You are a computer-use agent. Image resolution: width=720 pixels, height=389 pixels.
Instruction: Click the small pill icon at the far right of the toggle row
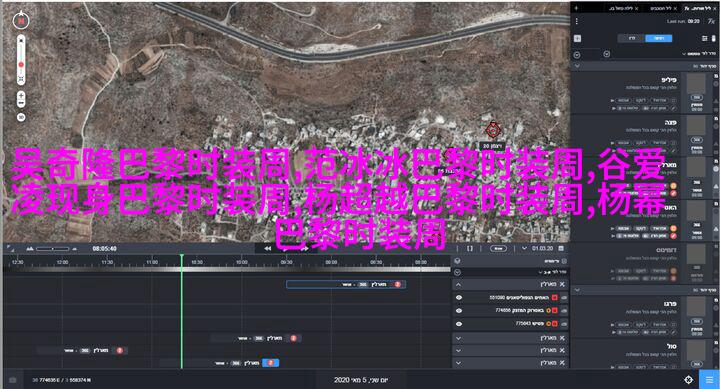pos(713,39)
